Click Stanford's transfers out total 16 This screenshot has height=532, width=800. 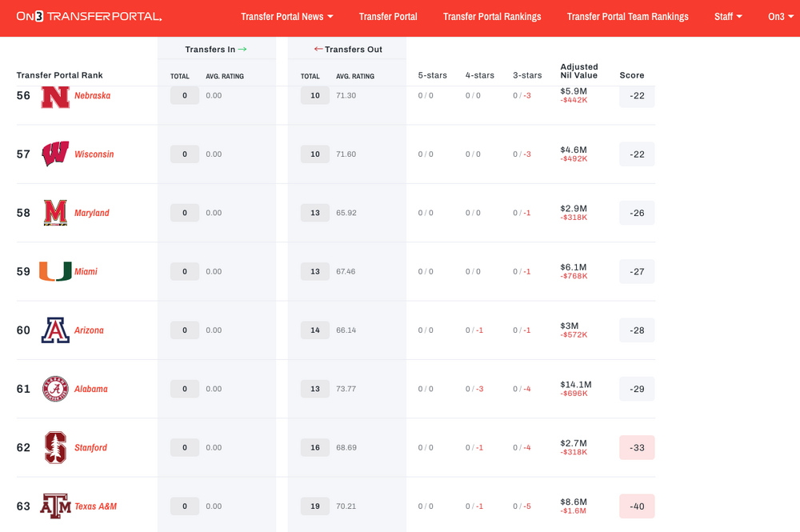click(315, 447)
